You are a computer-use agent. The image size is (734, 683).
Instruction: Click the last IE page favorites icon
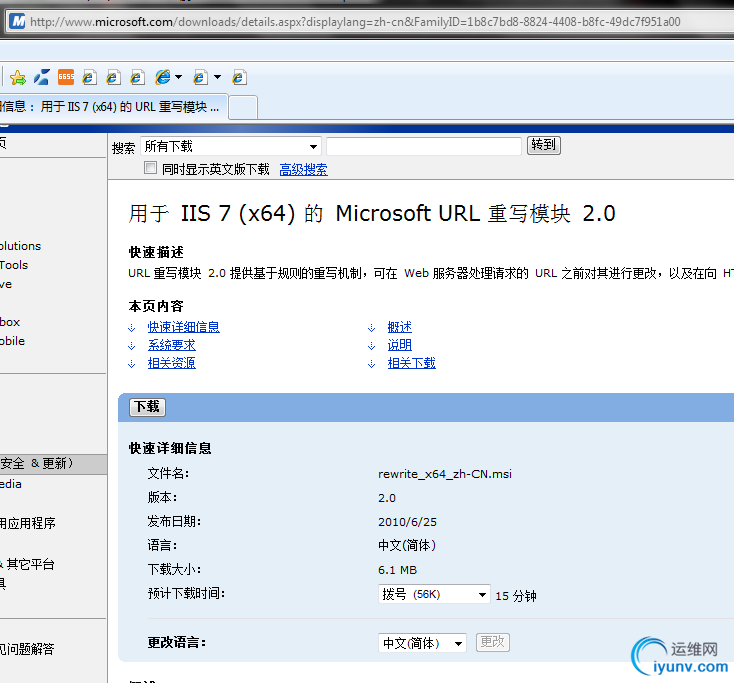coord(239,77)
